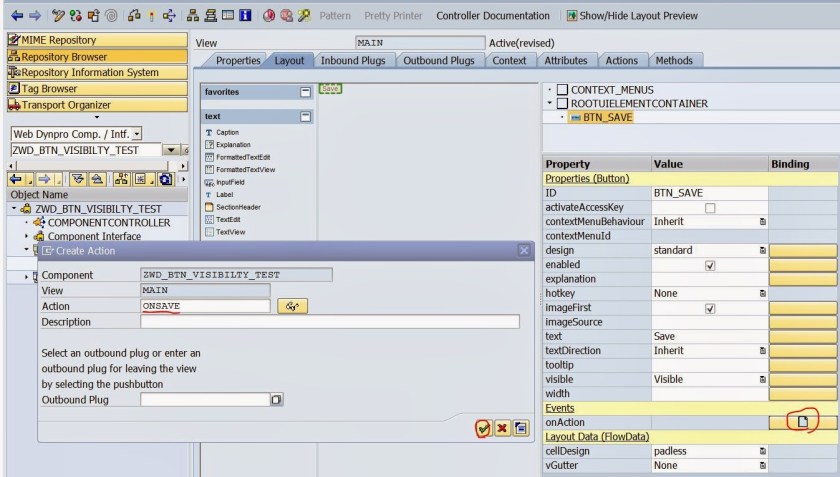Click the Web Dynpro Code Wizard wand icon

coord(304,16)
